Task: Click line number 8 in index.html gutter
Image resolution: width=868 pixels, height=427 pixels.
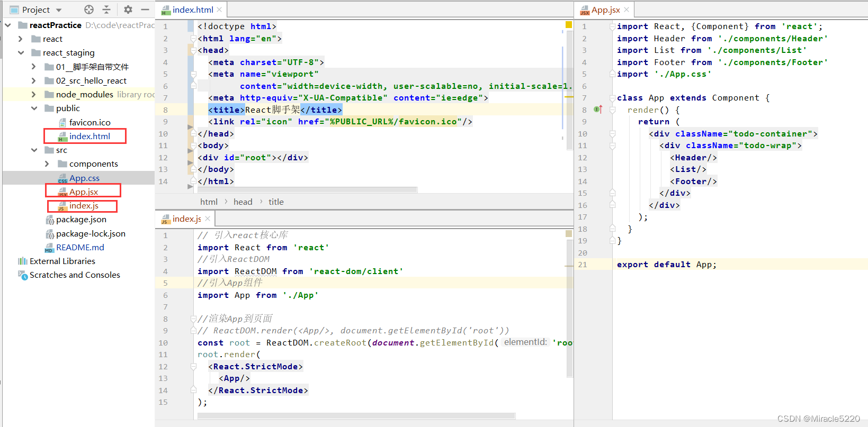Action: (166, 110)
